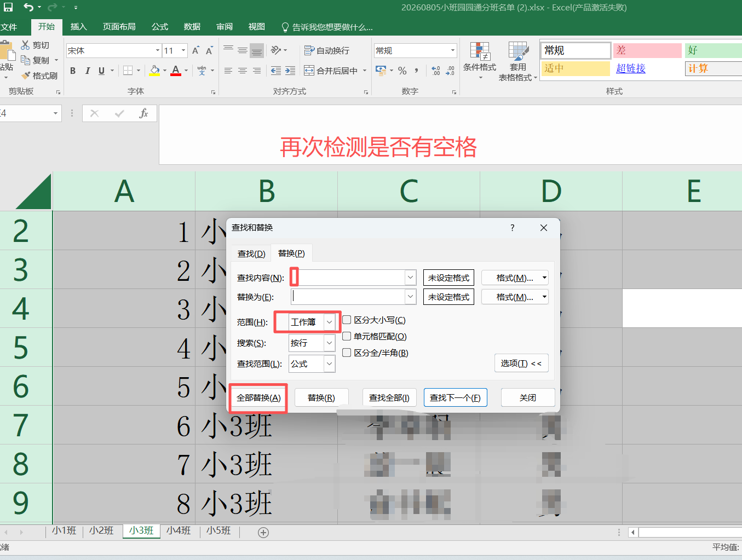Enable 区分全/半角 checkbox
The height and width of the screenshot is (560, 742).
click(347, 353)
